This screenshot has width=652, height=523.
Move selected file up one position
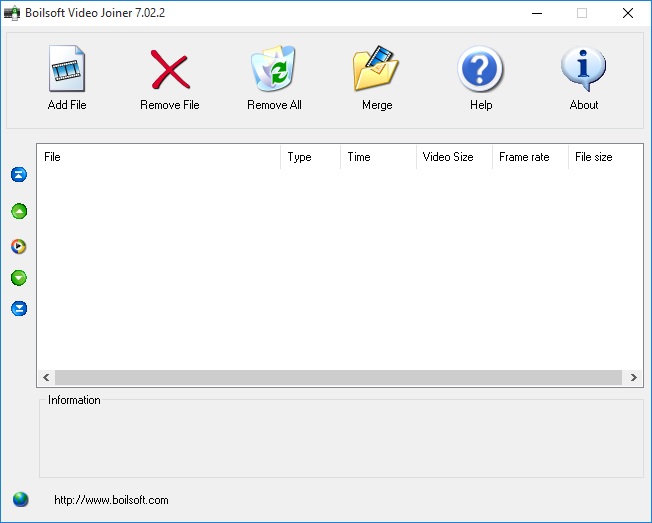(19, 211)
